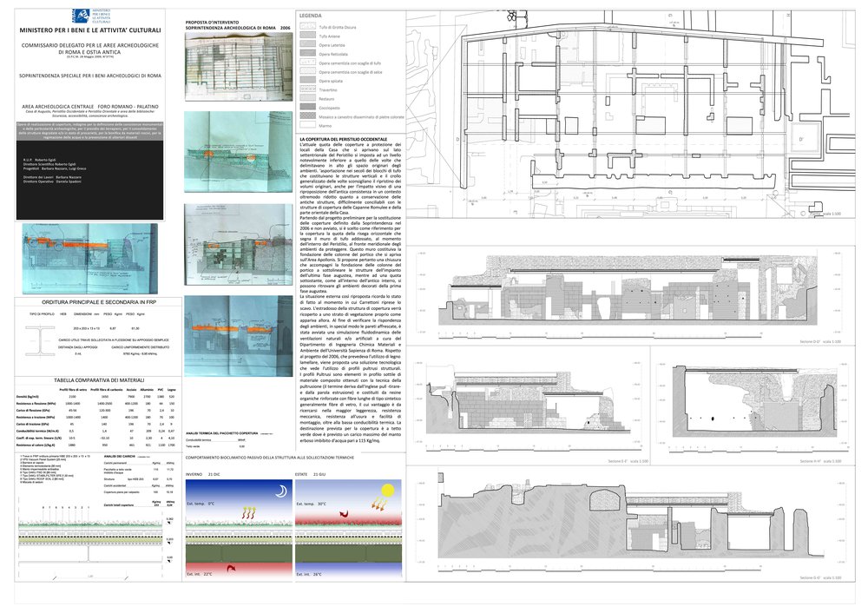The width and height of the screenshot is (868, 613).
Task: Click 'R.U.P. Roberto Egidi' in the black box
Action: [x=42, y=160]
